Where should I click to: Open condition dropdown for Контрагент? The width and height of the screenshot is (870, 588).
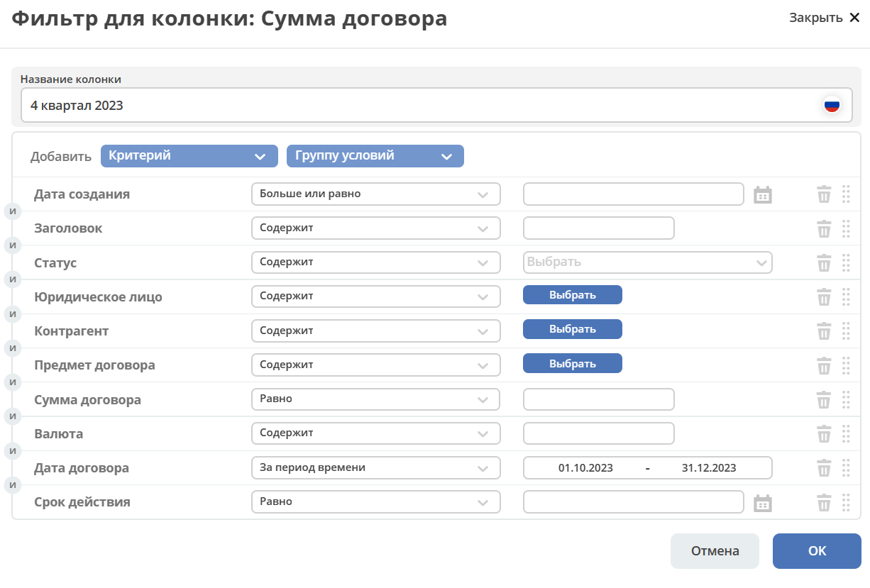(x=376, y=330)
